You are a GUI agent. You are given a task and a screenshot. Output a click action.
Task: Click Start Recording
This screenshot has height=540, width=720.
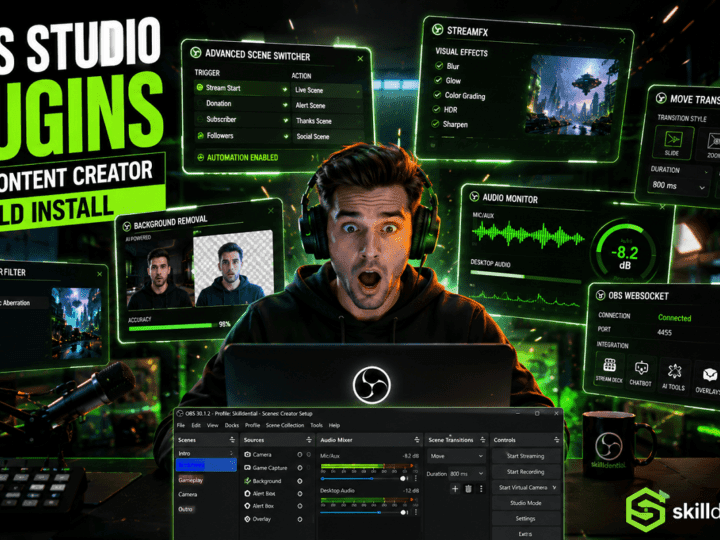point(526,472)
